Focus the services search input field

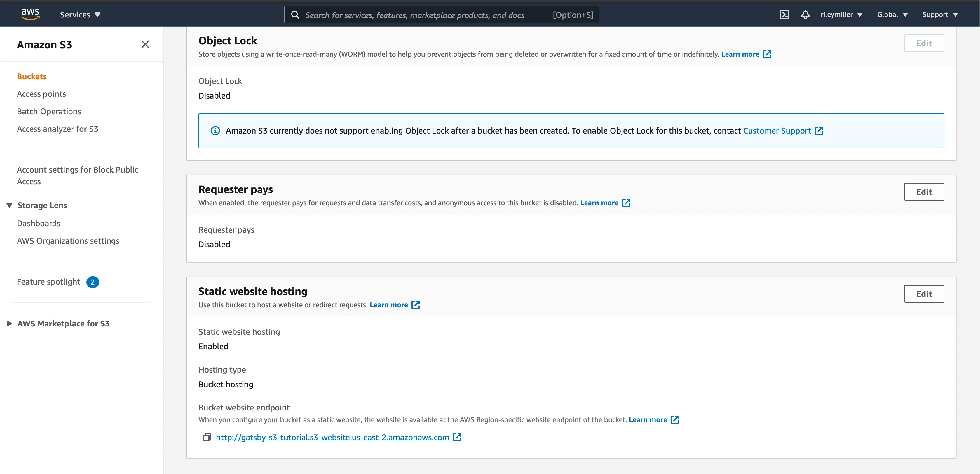[426, 15]
